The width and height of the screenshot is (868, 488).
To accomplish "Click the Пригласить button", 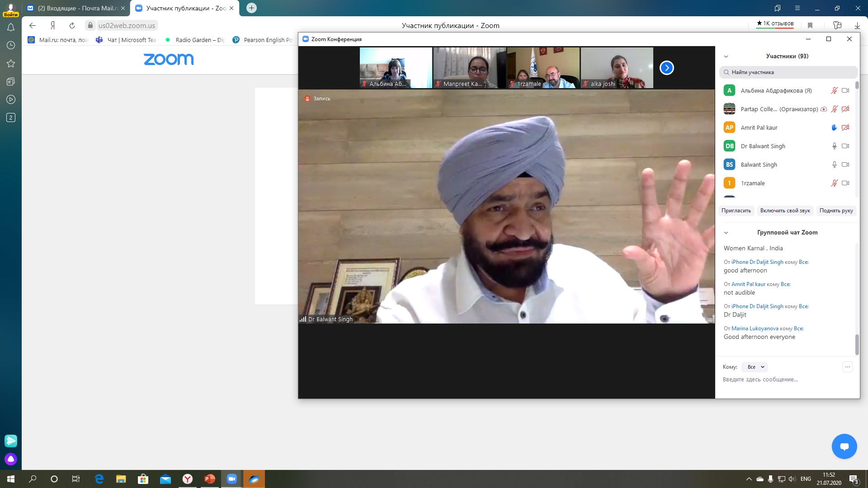I will 736,211.
